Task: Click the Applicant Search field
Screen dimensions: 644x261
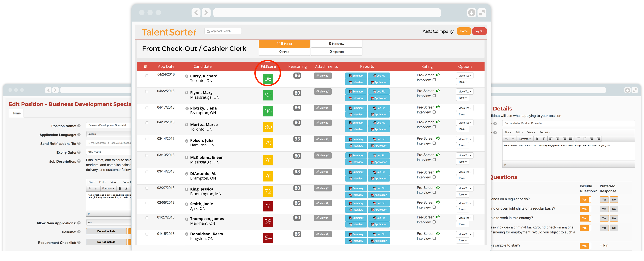Action: coord(223,31)
